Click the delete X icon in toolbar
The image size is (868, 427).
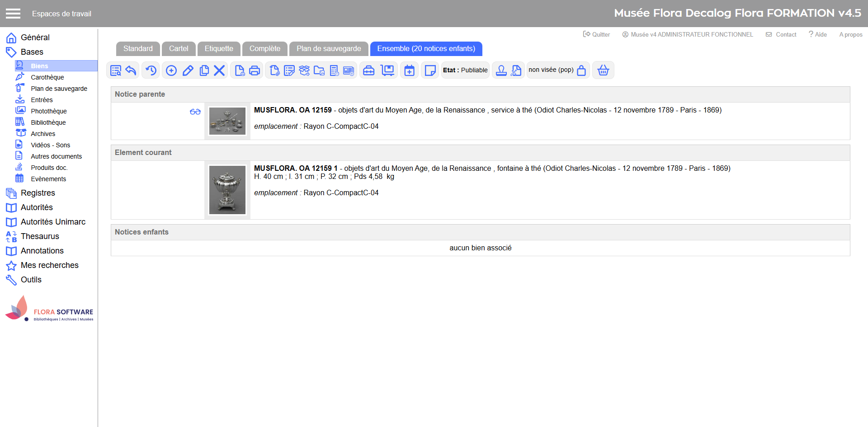[219, 70]
